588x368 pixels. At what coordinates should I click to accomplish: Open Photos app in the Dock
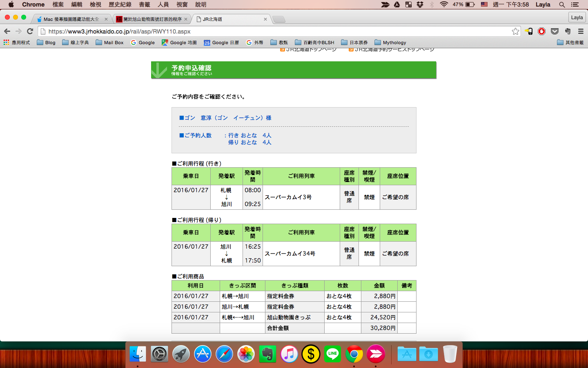click(246, 354)
